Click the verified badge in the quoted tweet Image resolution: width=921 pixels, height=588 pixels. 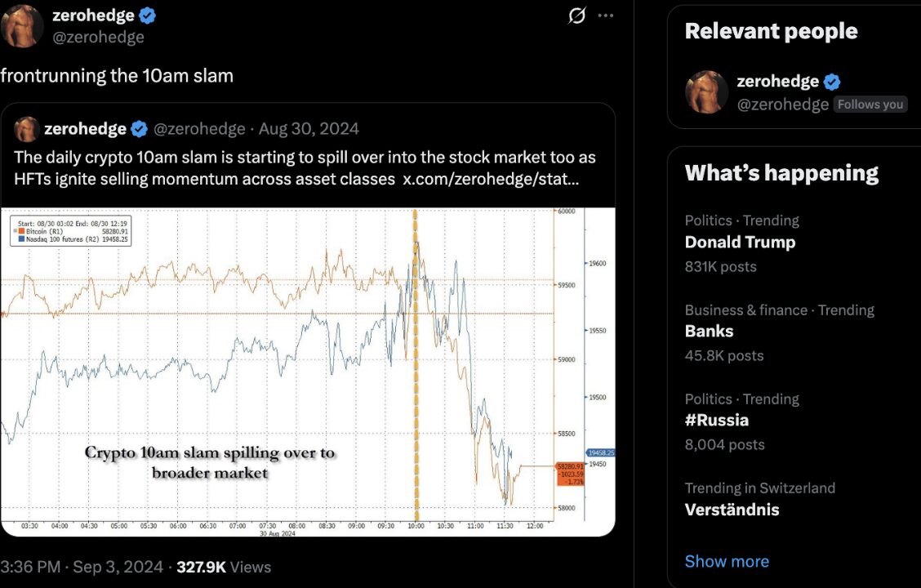pyautogui.click(x=140, y=129)
